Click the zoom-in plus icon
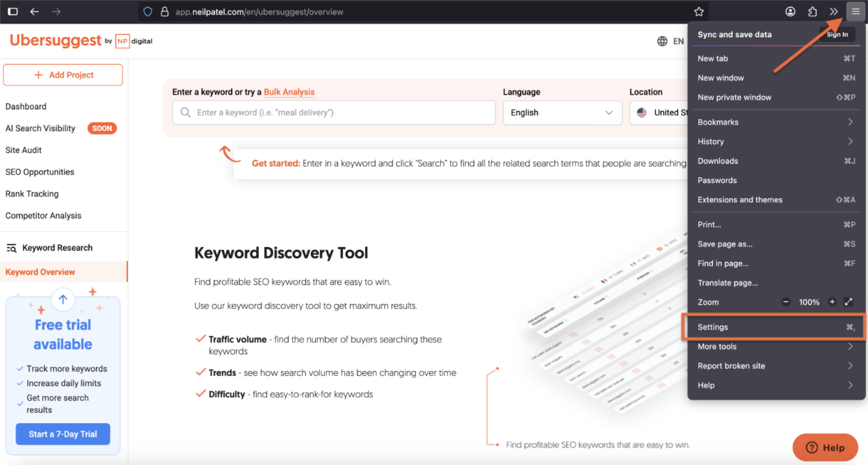Viewport: 868px width, 465px height. click(x=832, y=302)
